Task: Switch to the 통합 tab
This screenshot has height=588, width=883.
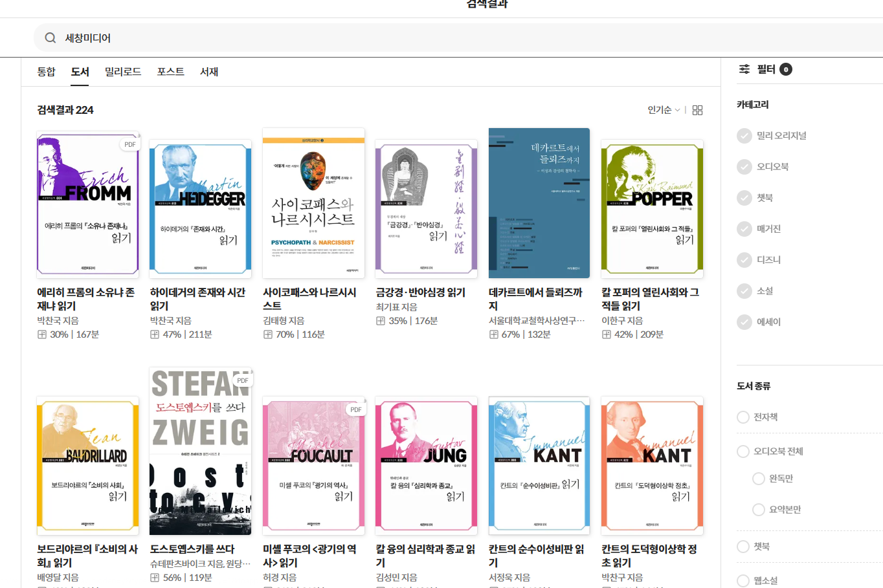Action: 46,72
